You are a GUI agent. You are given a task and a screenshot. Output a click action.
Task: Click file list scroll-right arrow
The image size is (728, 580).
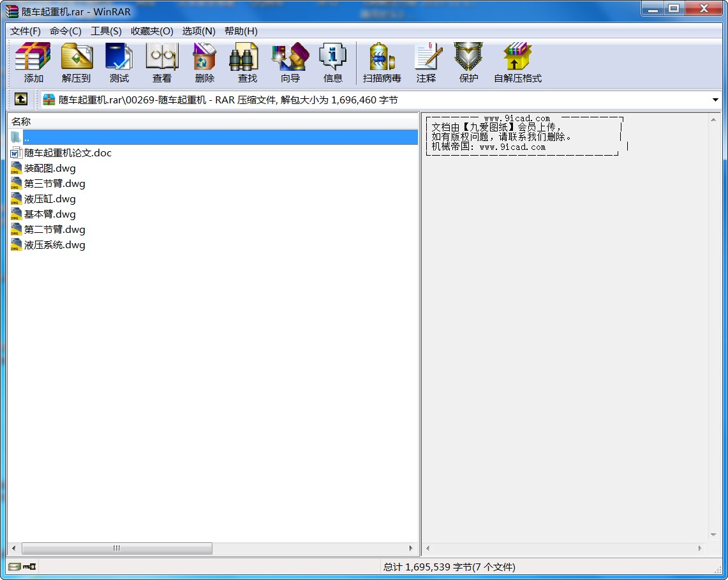[x=410, y=548]
